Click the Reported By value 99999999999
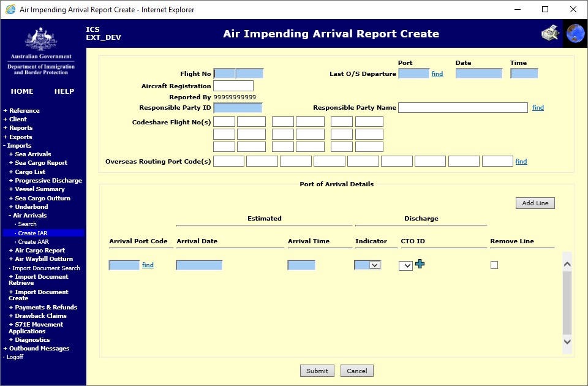This screenshot has width=588, height=386. (235, 97)
